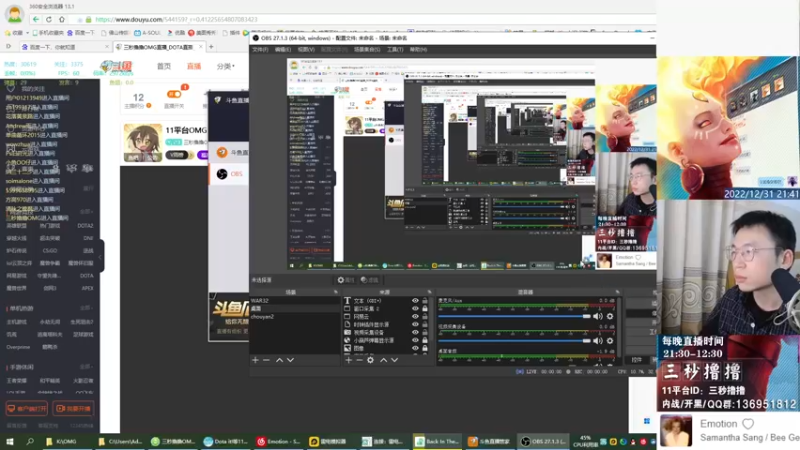This screenshot has height=450, width=800.
Task: Open the A-SOUL bookmark
Action: point(147,33)
